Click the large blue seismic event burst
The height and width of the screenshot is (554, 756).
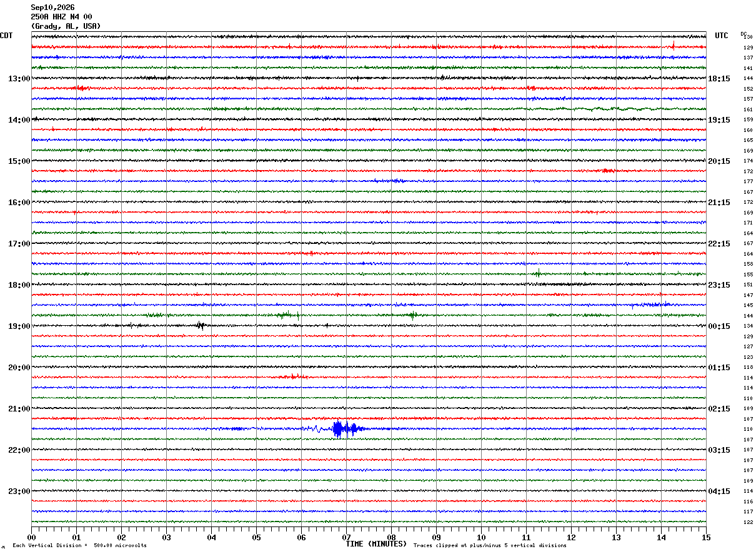point(345,429)
